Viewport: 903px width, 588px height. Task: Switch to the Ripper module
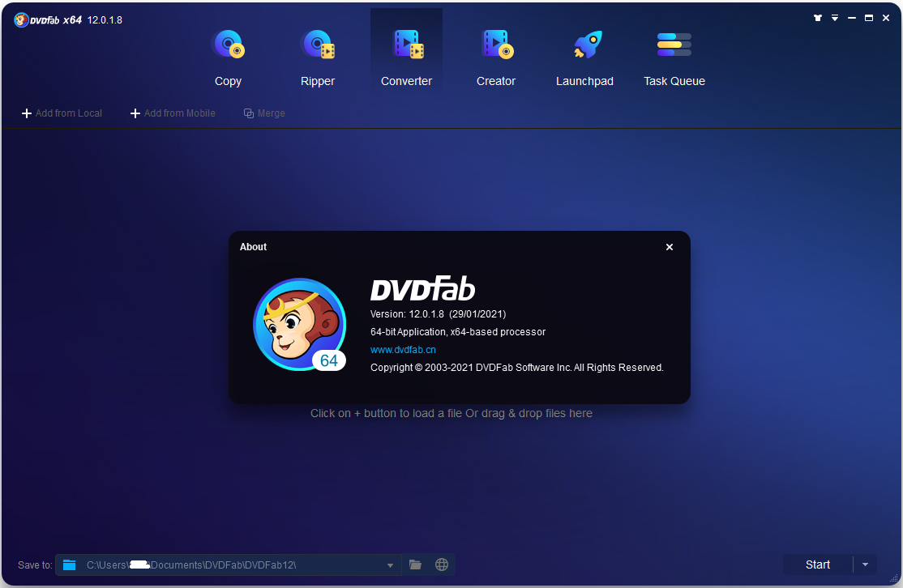tap(318, 57)
